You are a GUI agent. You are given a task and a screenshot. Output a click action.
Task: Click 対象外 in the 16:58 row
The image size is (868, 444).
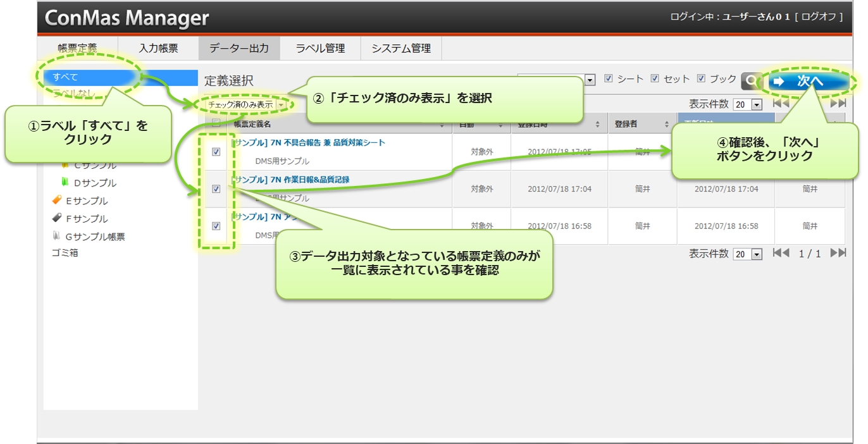click(x=482, y=226)
